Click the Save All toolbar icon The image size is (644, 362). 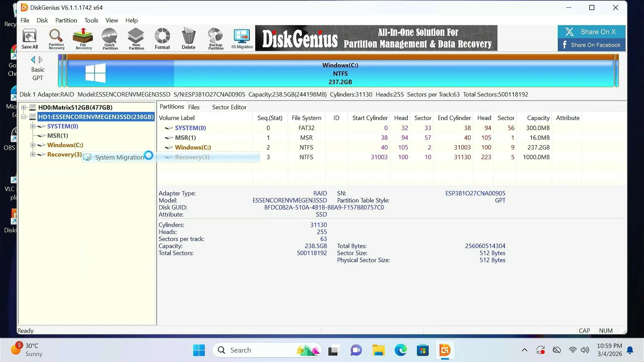pyautogui.click(x=29, y=39)
